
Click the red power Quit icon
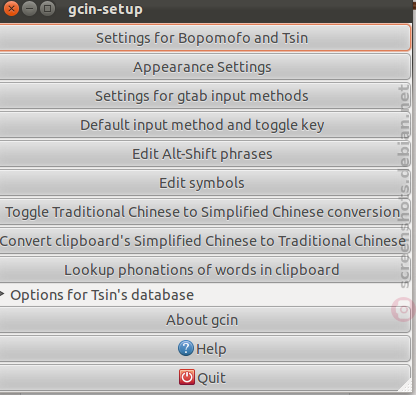click(x=187, y=378)
